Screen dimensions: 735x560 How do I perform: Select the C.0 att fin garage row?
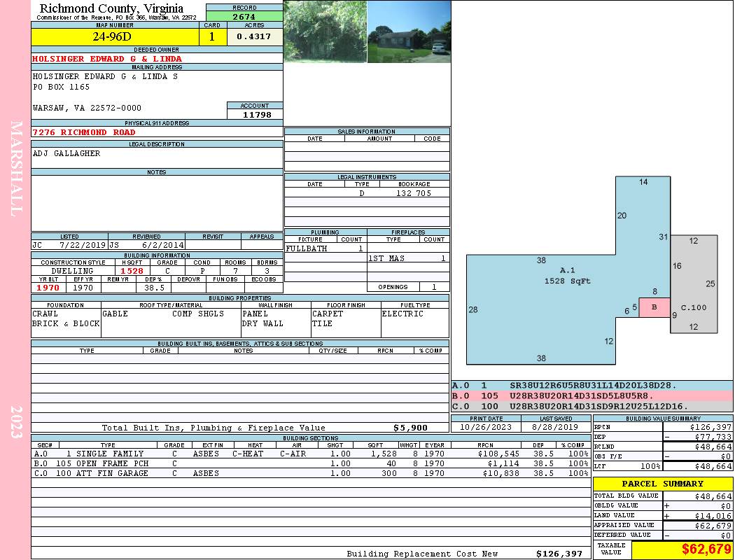coord(310,474)
